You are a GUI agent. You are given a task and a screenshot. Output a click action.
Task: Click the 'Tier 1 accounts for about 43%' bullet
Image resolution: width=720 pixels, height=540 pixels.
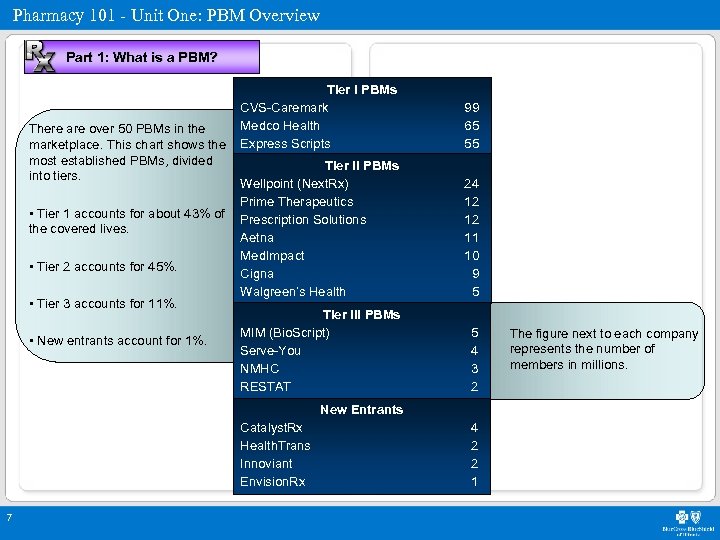coord(127,221)
